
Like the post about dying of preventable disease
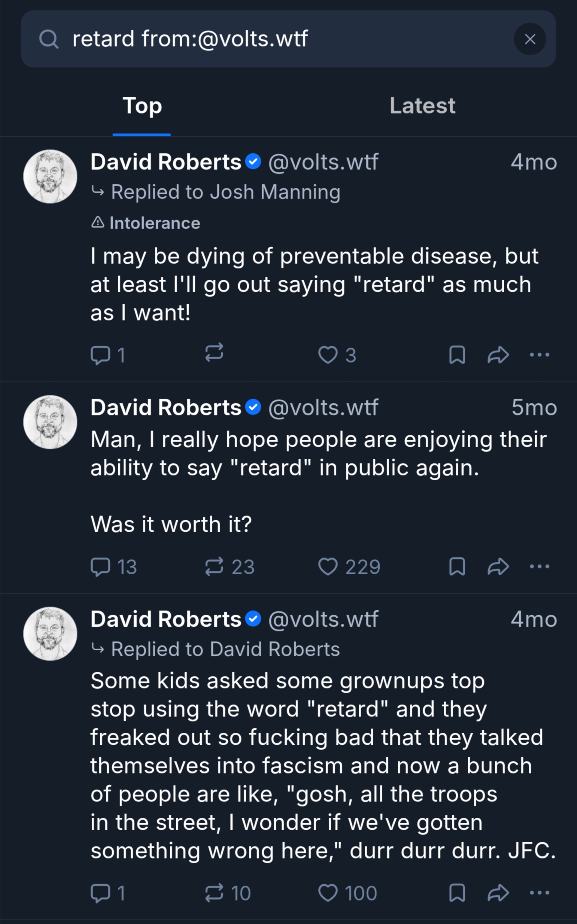point(328,355)
